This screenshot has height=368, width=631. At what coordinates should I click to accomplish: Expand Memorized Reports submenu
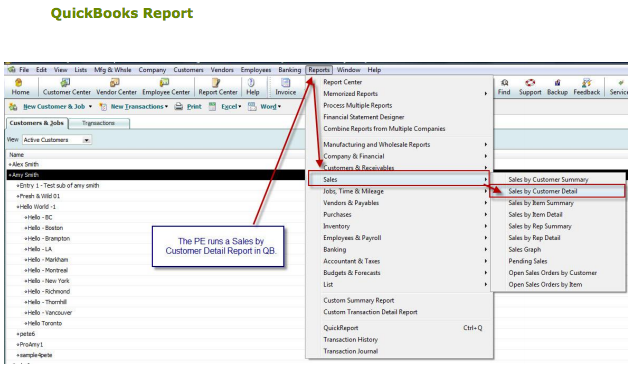[485, 93]
